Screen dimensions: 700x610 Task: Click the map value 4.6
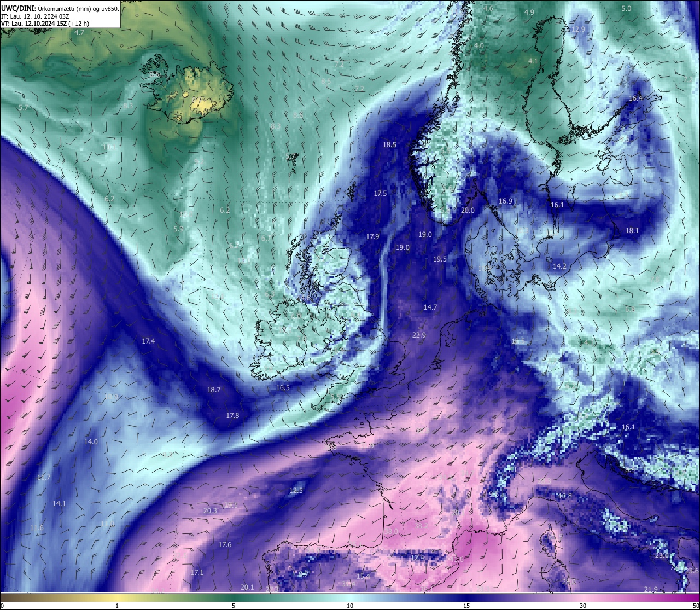tap(488, 9)
